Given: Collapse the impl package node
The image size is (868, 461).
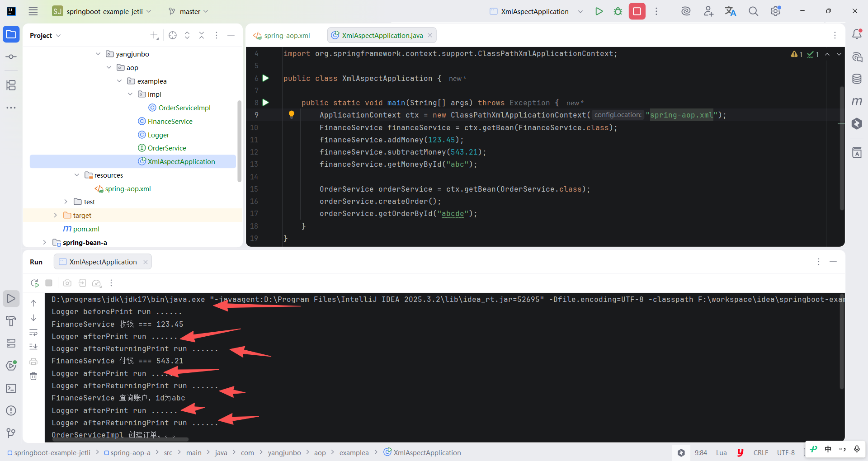Looking at the screenshot, I should pyautogui.click(x=130, y=94).
